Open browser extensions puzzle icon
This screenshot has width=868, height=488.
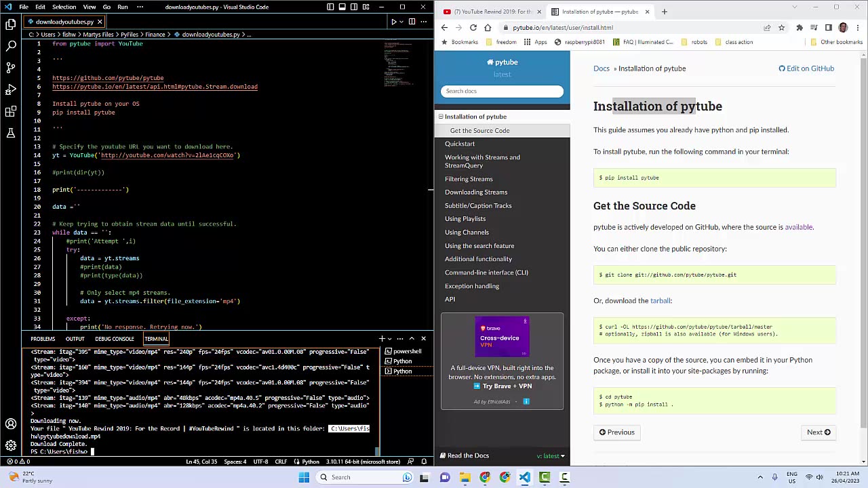[800, 28]
